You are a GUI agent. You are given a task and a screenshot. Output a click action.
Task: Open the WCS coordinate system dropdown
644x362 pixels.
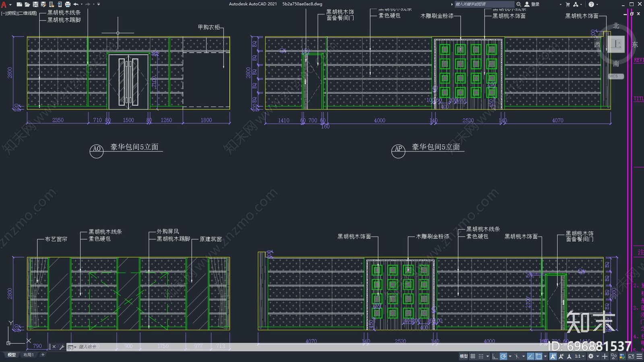tap(616, 76)
